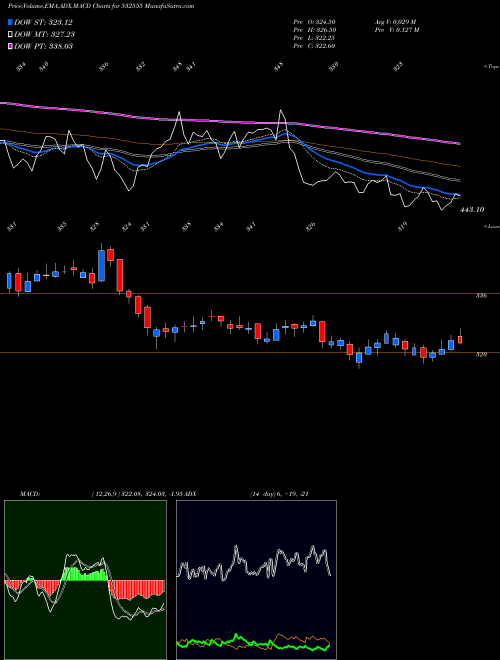This screenshot has height=660, width=500.
Task: Click the 319 label in lows row
Action: pyautogui.click(x=403, y=227)
